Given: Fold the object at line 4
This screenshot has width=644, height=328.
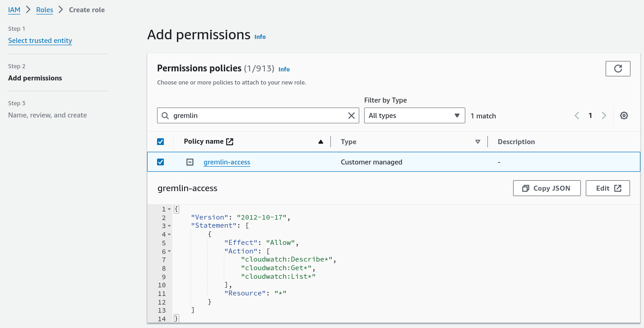Looking at the screenshot, I should coord(169,234).
